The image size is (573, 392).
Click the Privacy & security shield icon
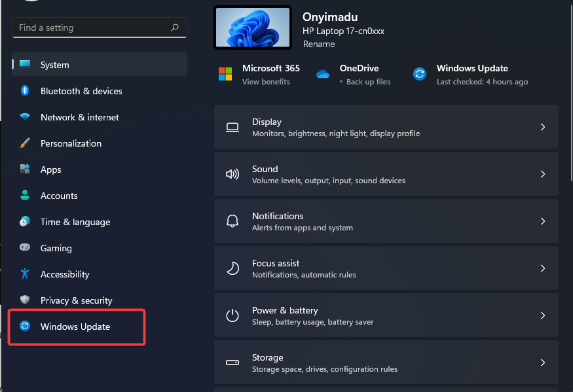tap(25, 300)
